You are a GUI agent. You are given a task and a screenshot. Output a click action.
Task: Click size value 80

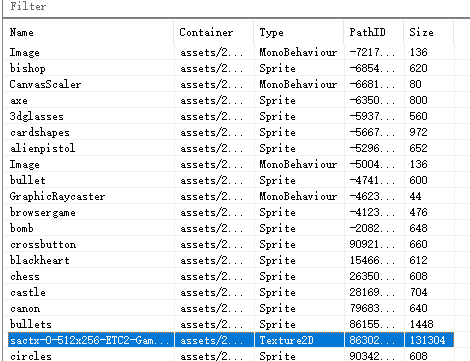point(416,84)
